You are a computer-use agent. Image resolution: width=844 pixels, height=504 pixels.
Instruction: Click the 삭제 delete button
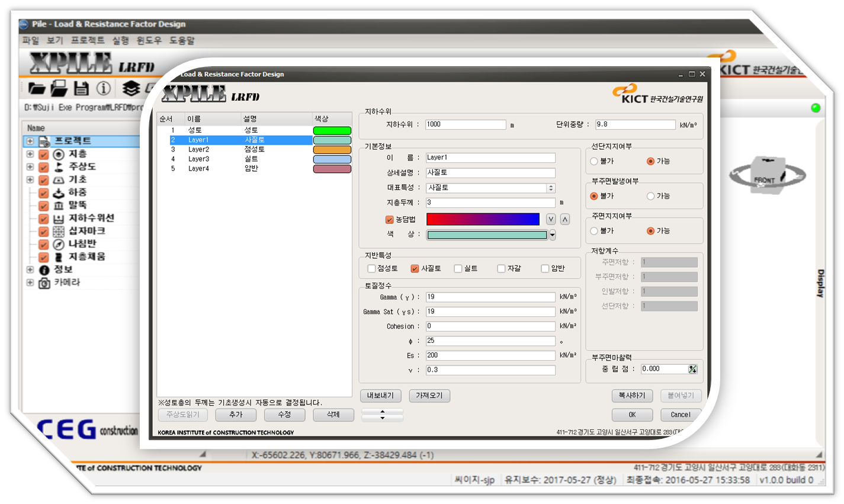333,415
